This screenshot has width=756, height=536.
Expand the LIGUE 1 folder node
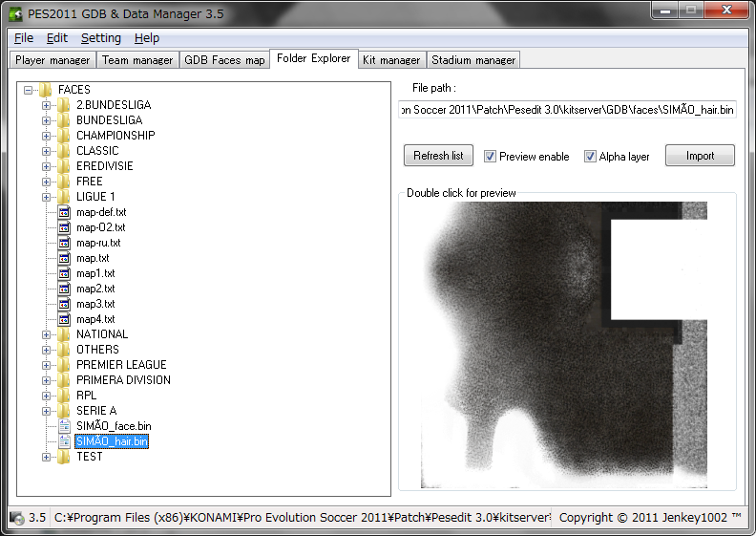coord(46,197)
